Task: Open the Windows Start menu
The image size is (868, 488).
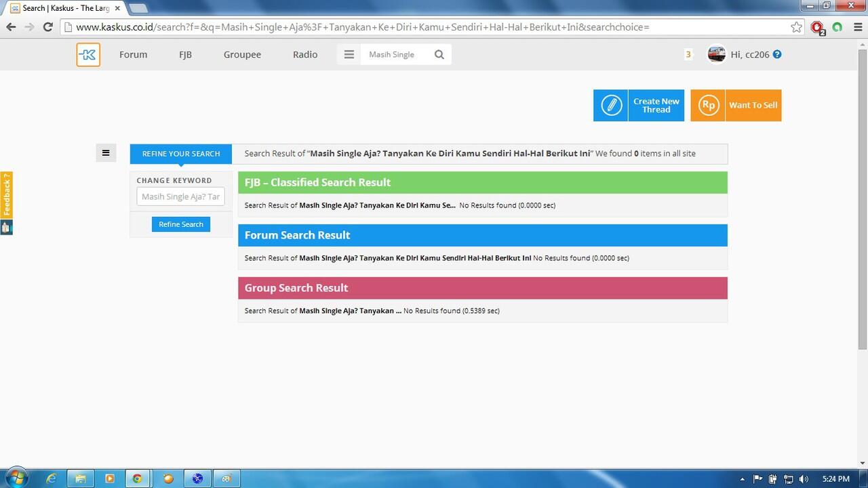Action: tap(16, 478)
